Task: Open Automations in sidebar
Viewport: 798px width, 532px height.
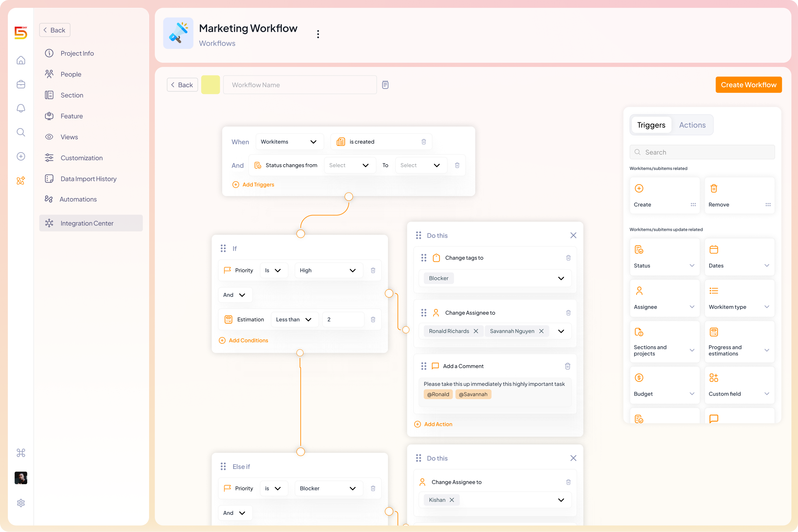Action: coord(78,199)
